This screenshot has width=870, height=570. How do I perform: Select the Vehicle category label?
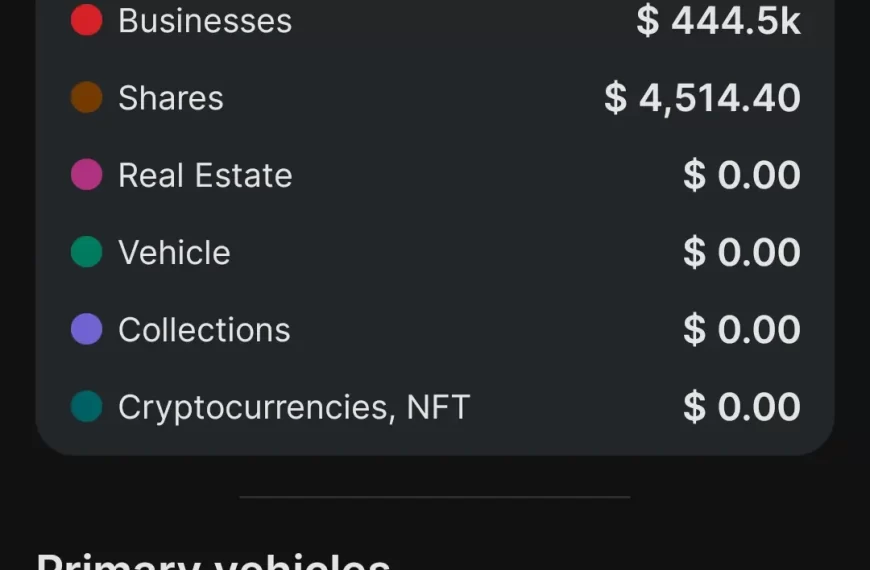pyautogui.click(x=174, y=252)
